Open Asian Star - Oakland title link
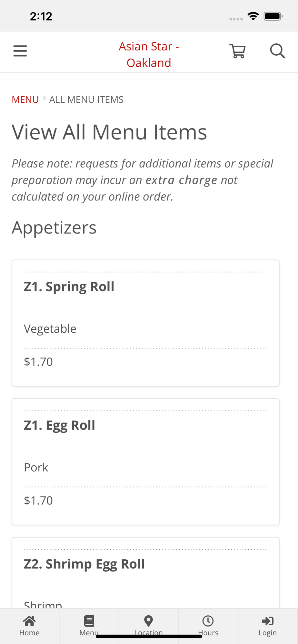298x644 pixels. [x=149, y=54]
